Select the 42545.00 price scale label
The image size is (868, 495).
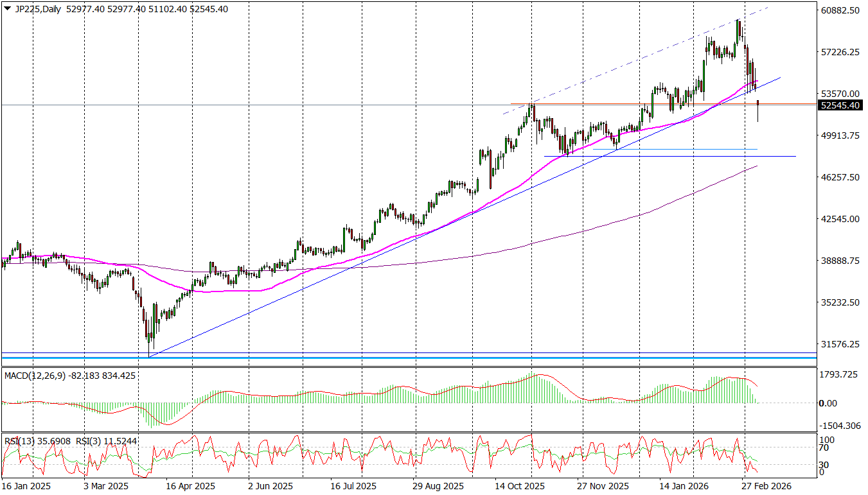tap(840, 219)
